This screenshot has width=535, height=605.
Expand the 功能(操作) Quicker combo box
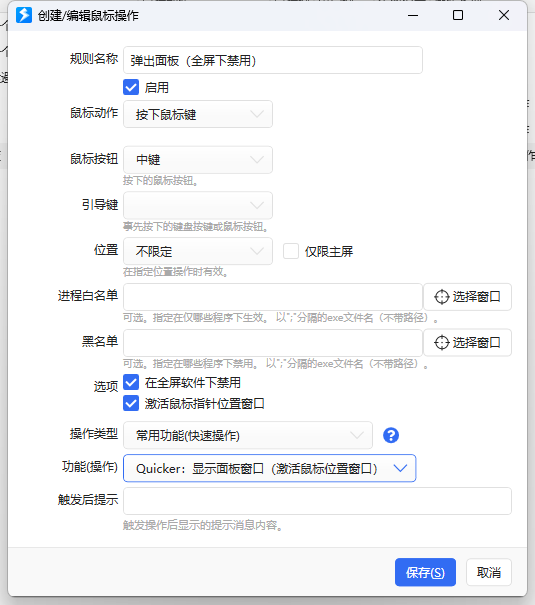[270, 468]
